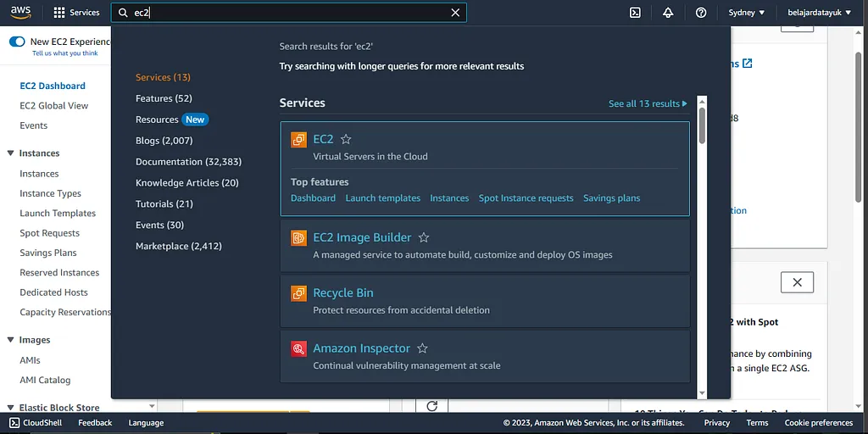Image resolution: width=868 pixels, height=434 pixels.
Task: Select the Resources New category
Action: [172, 120]
